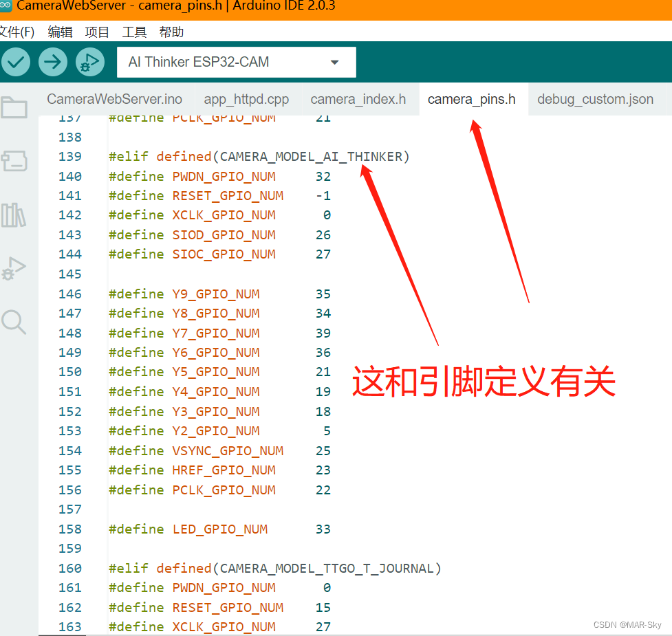Click PCLK_GPIO_NUM on line 156
The width and height of the screenshot is (672, 636).
pyautogui.click(x=224, y=490)
